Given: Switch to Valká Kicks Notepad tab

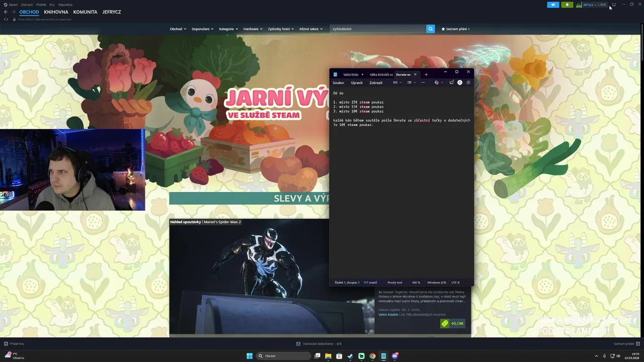Looking at the screenshot, I should coord(351,74).
